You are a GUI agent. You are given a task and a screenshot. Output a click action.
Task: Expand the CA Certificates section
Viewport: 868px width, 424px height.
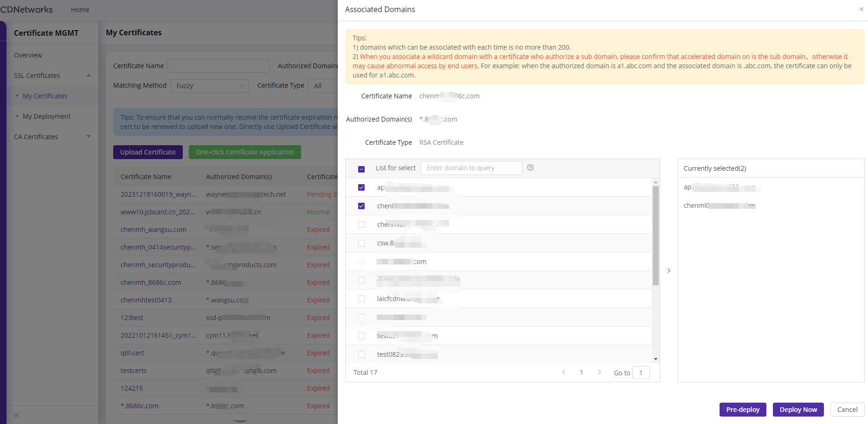click(89, 136)
